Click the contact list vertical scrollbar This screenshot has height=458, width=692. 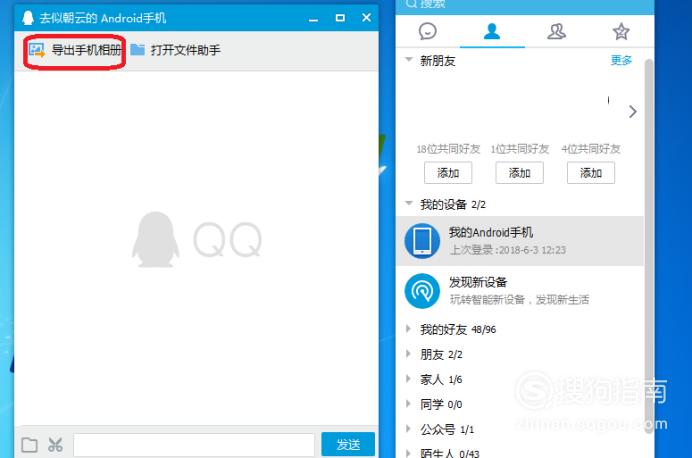coord(648,246)
